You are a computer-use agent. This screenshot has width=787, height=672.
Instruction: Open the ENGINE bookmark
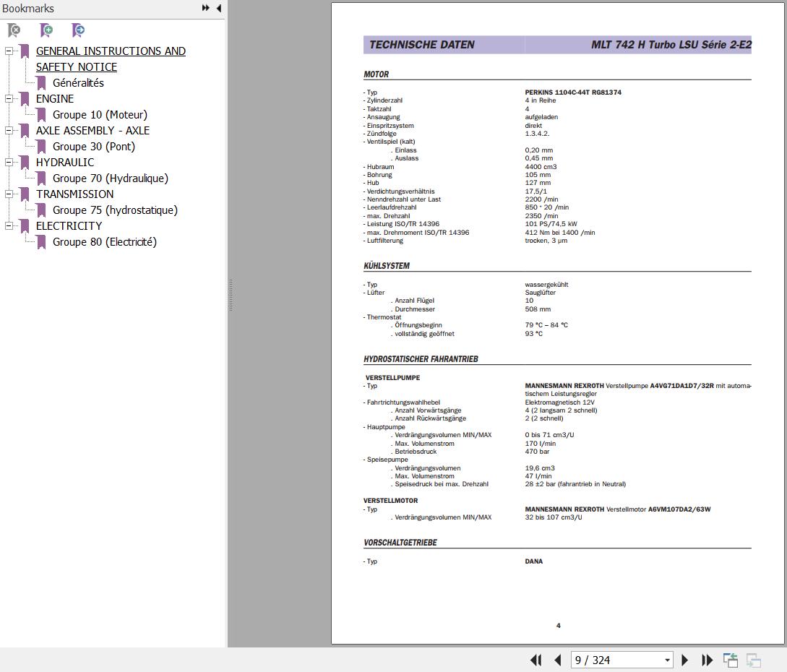point(55,99)
